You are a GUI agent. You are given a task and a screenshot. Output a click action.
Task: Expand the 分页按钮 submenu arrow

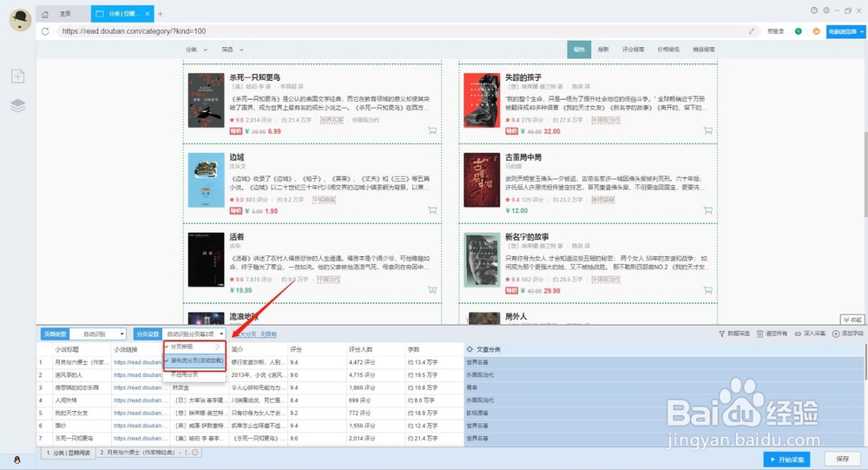[218, 347]
